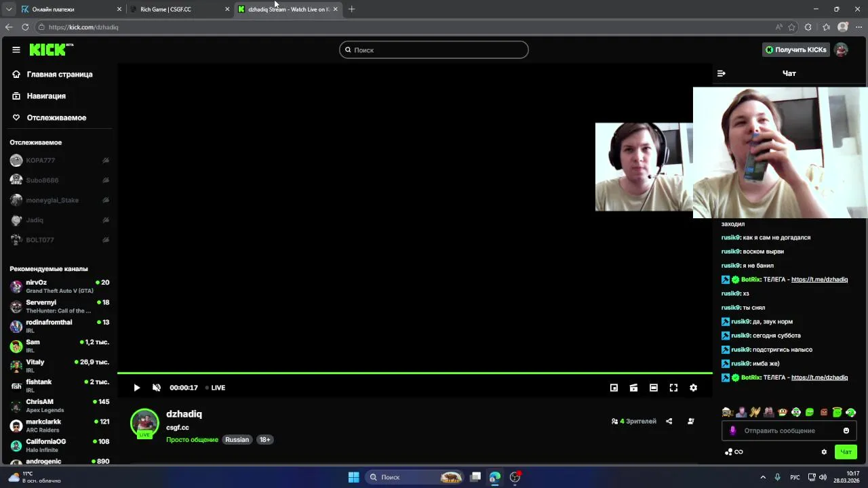Open the clip creation icon
This screenshot has width=868, height=488.
coord(633,388)
